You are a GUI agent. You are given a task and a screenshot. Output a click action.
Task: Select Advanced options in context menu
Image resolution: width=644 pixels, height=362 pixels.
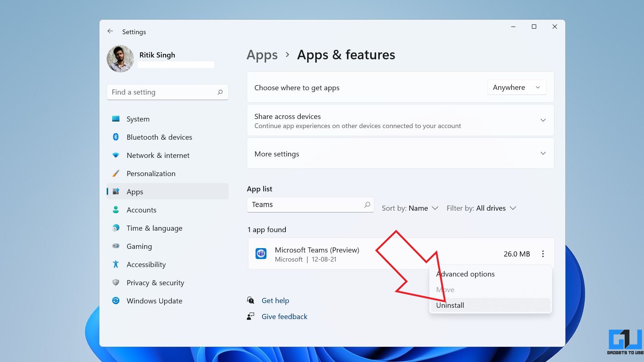(x=490, y=274)
